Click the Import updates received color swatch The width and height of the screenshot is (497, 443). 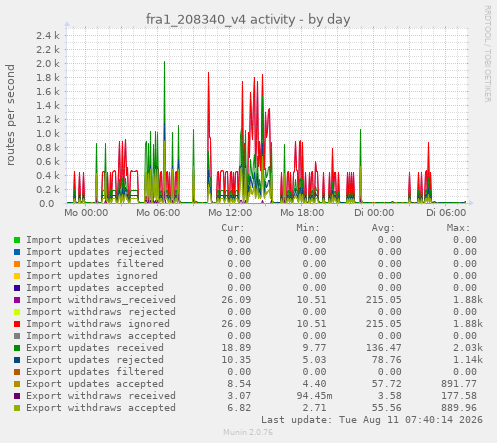[17, 240]
